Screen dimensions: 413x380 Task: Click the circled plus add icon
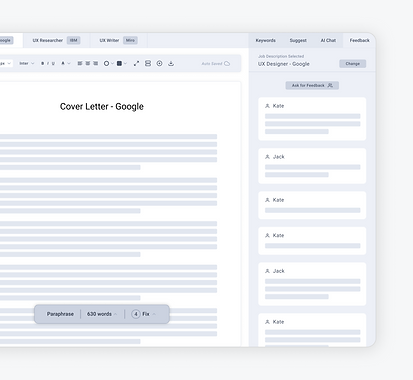tap(159, 63)
